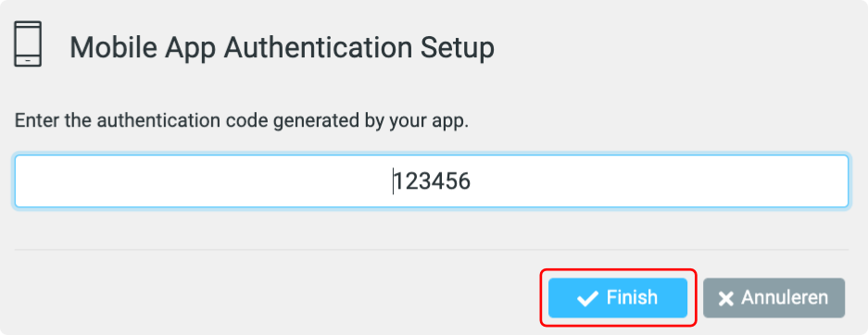Place cursor in the empty right part of the code field
The height and width of the screenshot is (335, 868).
click(659, 181)
